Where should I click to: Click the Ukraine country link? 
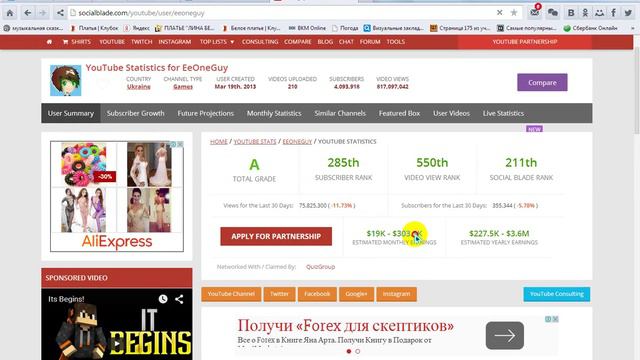tap(139, 87)
